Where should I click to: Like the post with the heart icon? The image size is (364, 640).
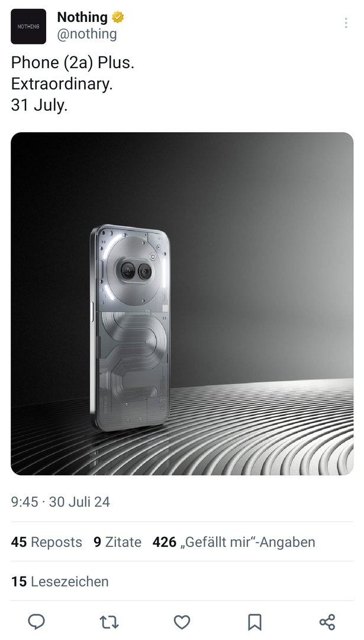coord(182,622)
